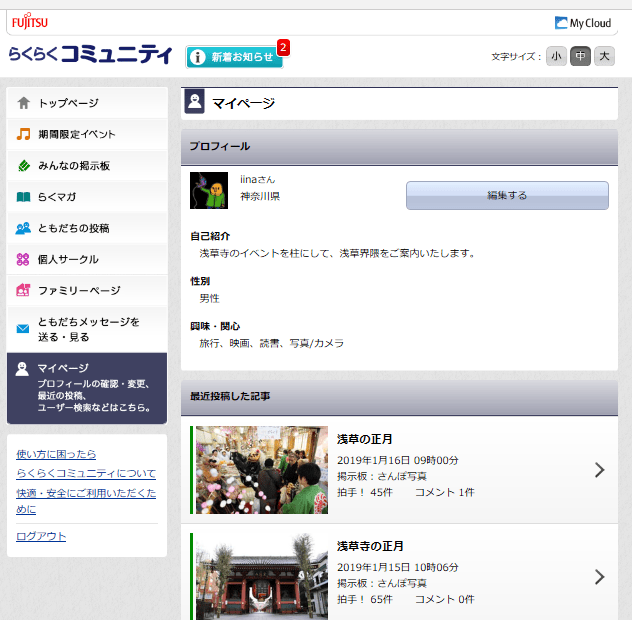Open みんなの掲示板 menu item

(x=87, y=165)
